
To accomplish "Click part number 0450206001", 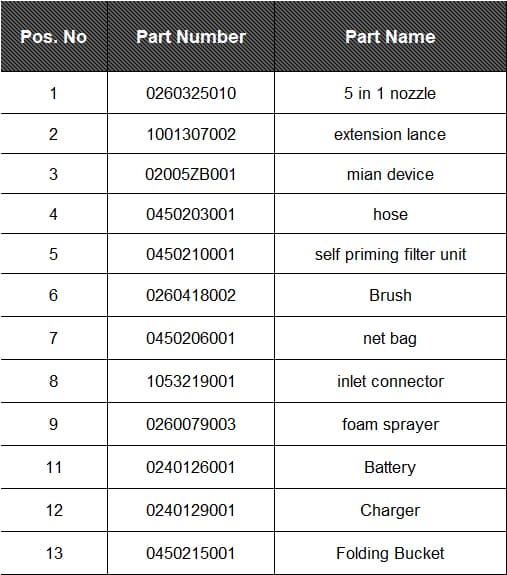I will pos(191,338).
